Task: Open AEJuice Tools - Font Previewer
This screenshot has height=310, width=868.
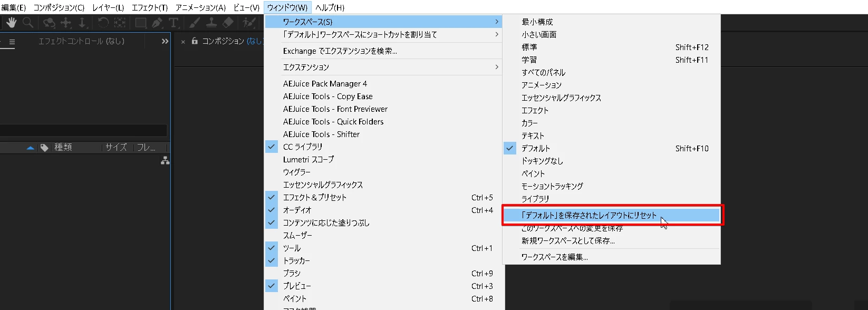Action: [383, 109]
